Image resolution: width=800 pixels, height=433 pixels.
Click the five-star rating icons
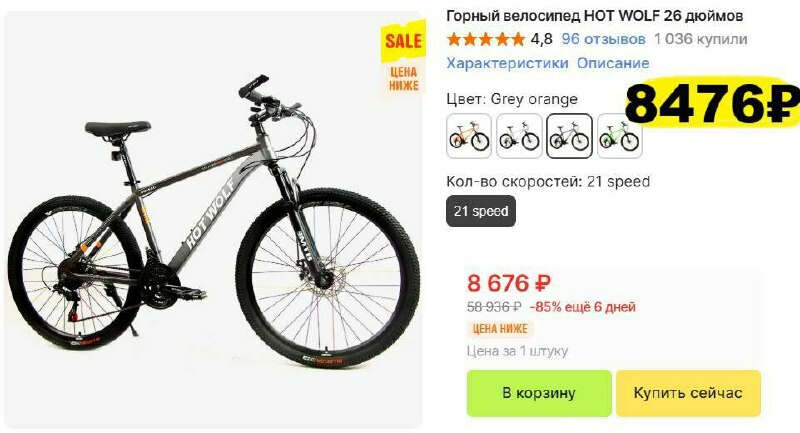click(486, 39)
